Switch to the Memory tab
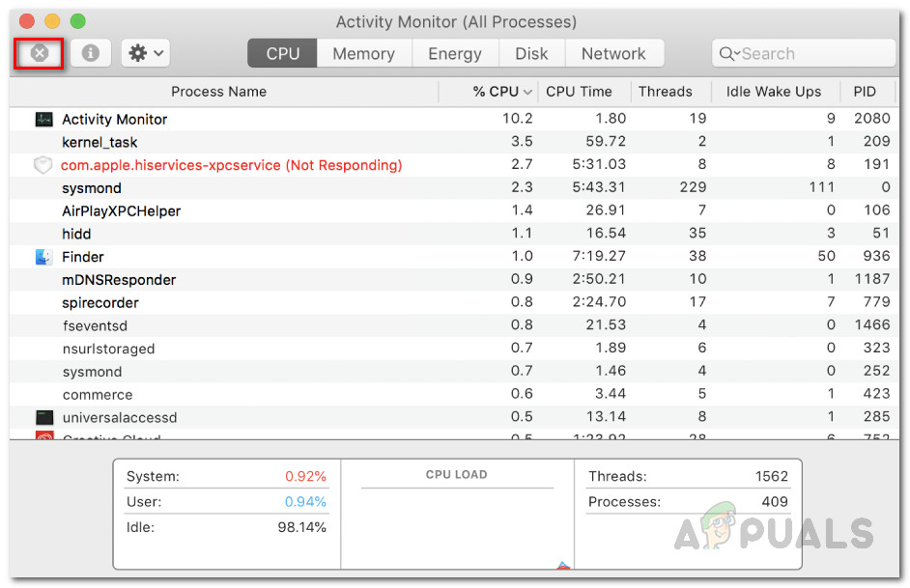 coord(363,54)
